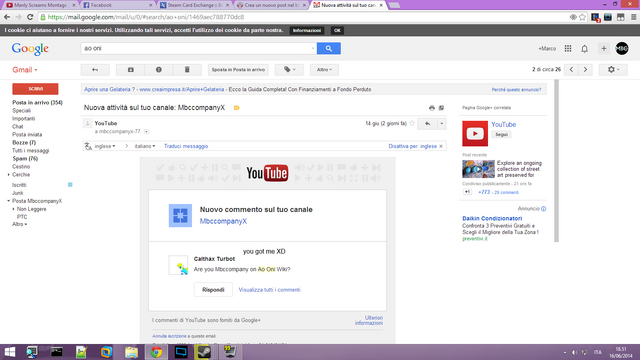Viewport: 640px width, 360px height.
Task: Click the Iscritti label color square
Action: coord(70,185)
